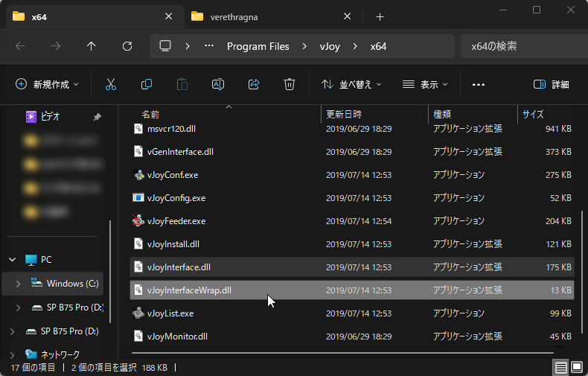Select vJoyInstall.dll file name
Viewport: 588px width, 376px height.
point(173,244)
